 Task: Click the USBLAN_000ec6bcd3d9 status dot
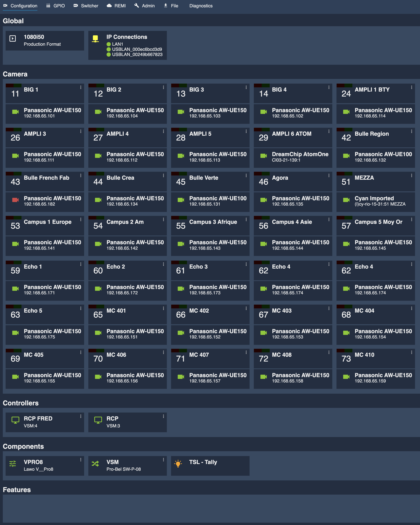pyautogui.click(x=109, y=49)
